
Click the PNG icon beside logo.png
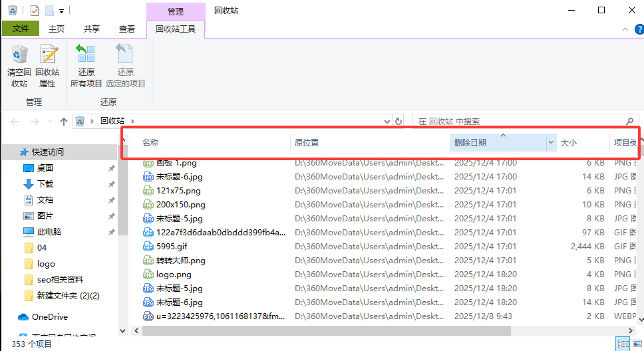click(148, 275)
